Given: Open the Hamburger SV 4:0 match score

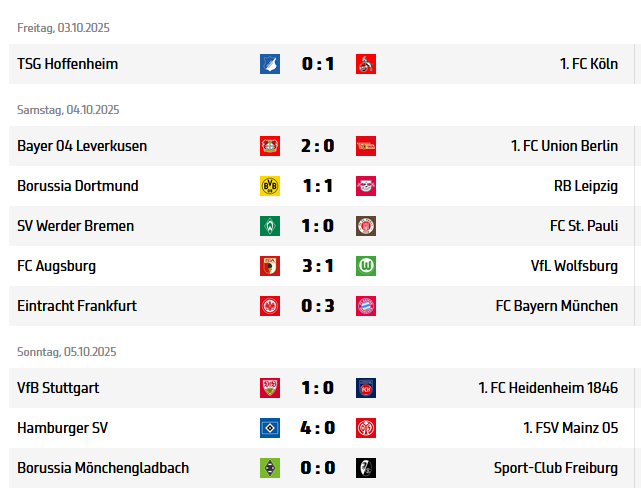Looking at the screenshot, I should coord(318,428).
